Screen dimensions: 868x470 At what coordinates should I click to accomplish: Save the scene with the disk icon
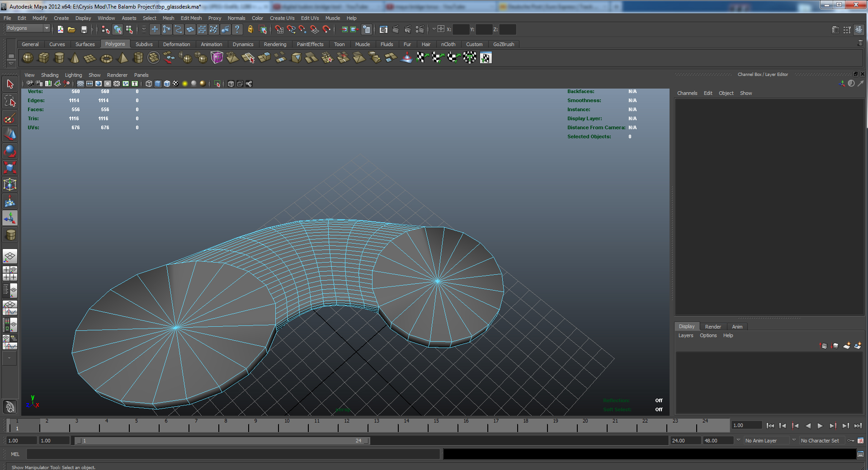point(84,29)
